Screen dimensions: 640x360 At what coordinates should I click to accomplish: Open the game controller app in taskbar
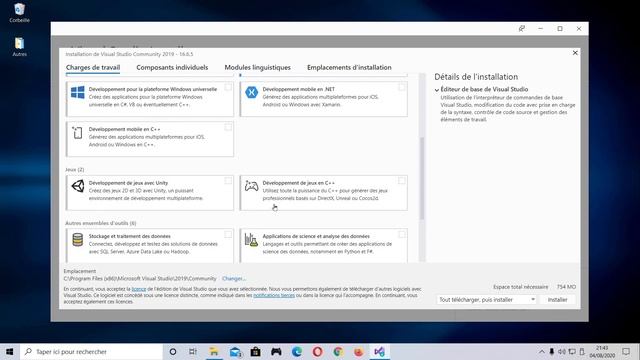click(x=276, y=351)
